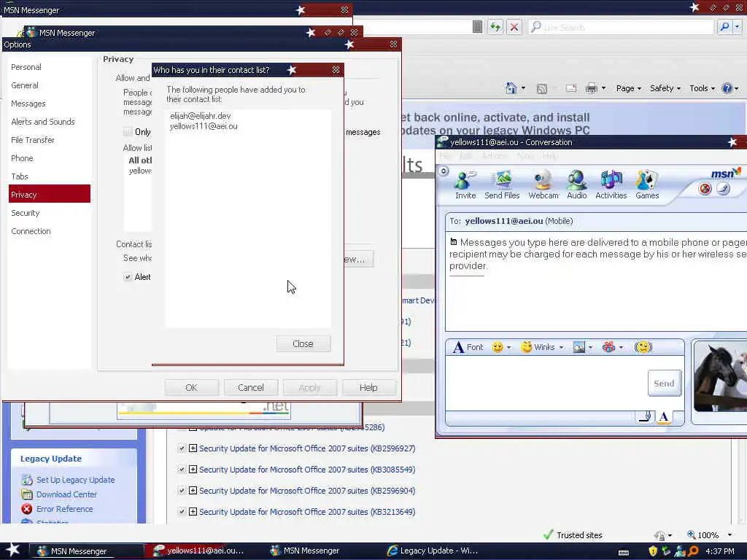Image resolution: width=747 pixels, height=560 pixels.
Task: Open the Safety dropdown menu
Action: [x=665, y=88]
